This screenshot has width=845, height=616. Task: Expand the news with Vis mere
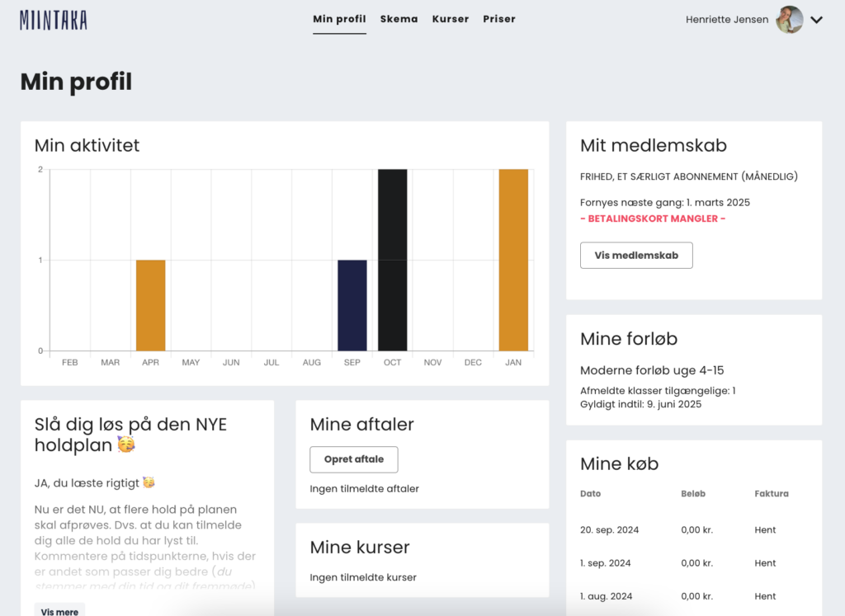point(59,610)
